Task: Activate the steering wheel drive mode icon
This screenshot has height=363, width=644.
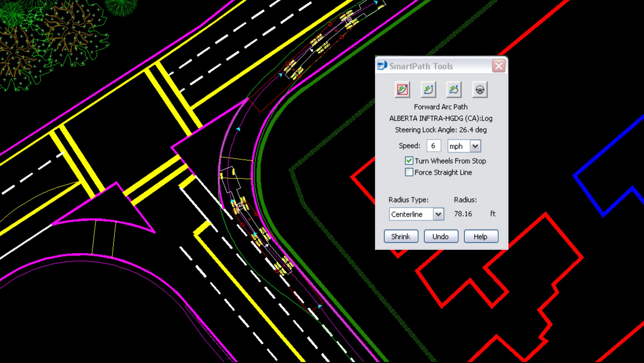Action: pyautogui.click(x=480, y=90)
